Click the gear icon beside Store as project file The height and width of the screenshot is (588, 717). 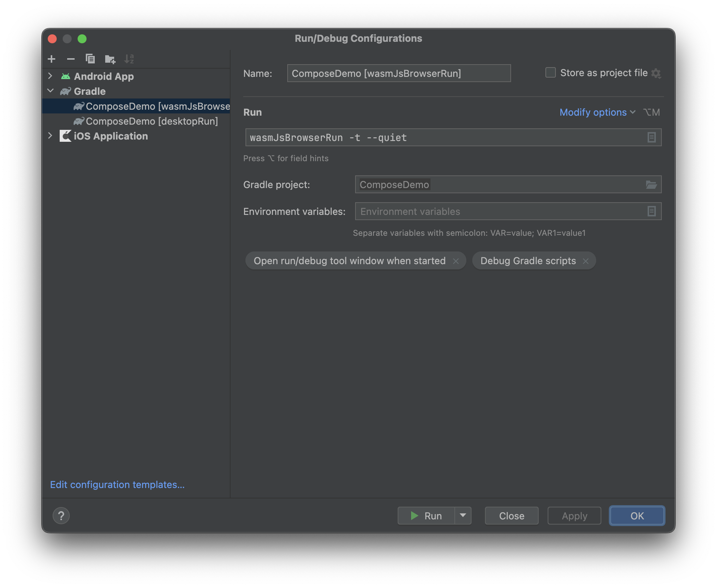click(656, 73)
